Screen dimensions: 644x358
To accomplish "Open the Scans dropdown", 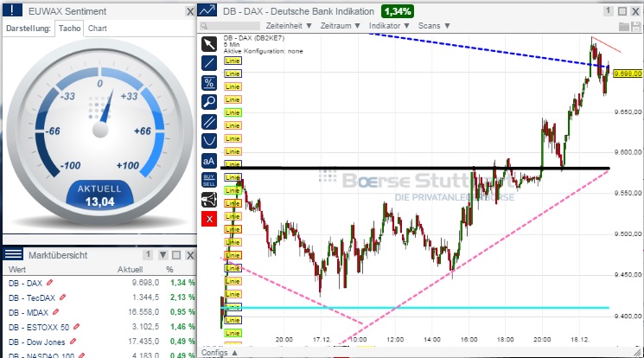I will pyautogui.click(x=433, y=26).
